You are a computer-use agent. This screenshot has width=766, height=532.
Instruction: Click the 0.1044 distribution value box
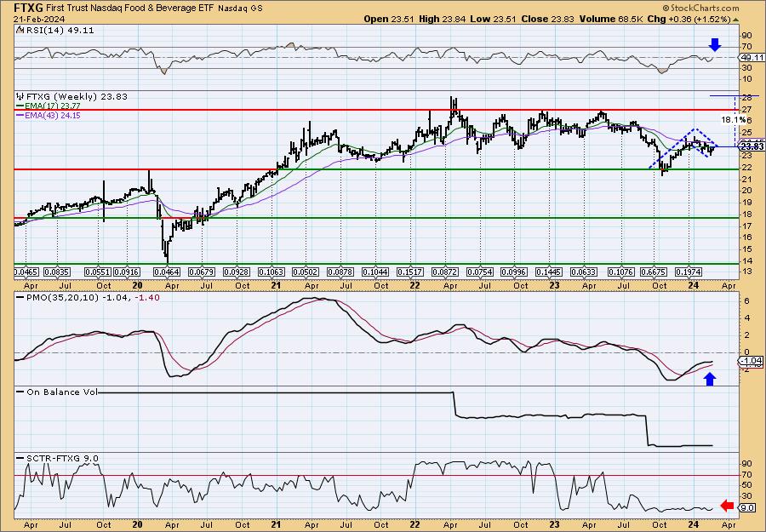pyautogui.click(x=375, y=272)
